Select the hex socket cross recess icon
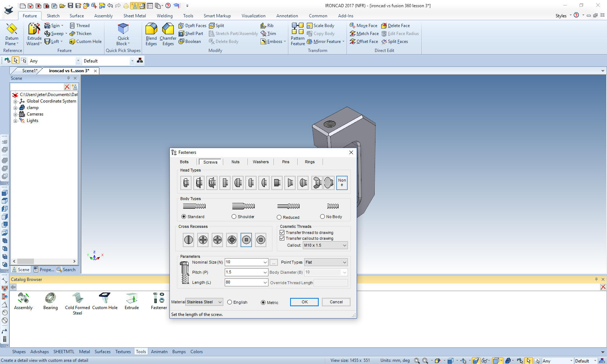Viewport: 607px width, 364px height. (x=261, y=240)
